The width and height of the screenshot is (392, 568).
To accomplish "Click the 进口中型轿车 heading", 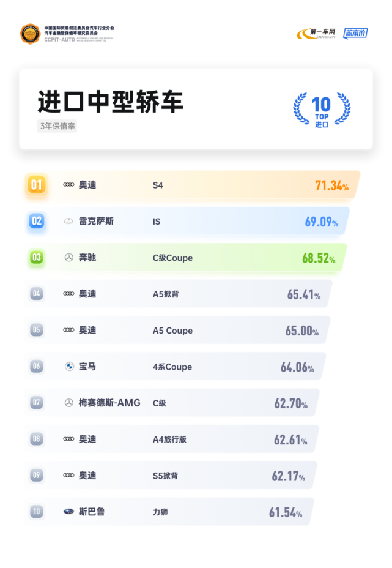I will [x=111, y=102].
